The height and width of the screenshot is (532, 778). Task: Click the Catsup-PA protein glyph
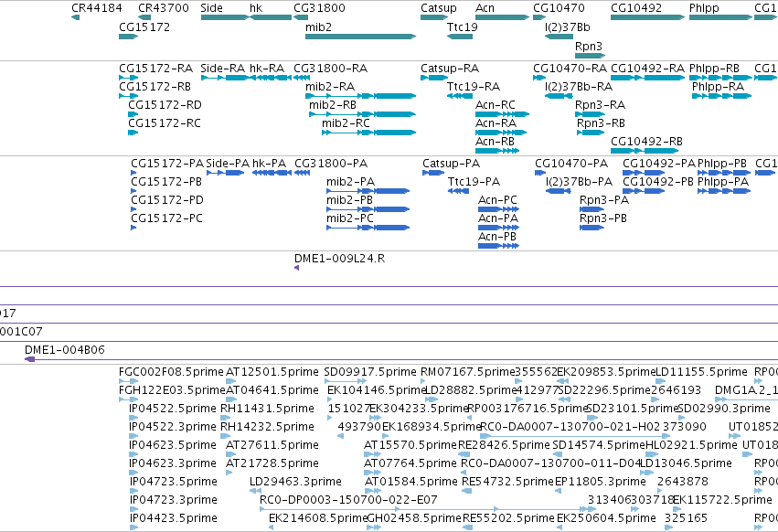pos(433,173)
